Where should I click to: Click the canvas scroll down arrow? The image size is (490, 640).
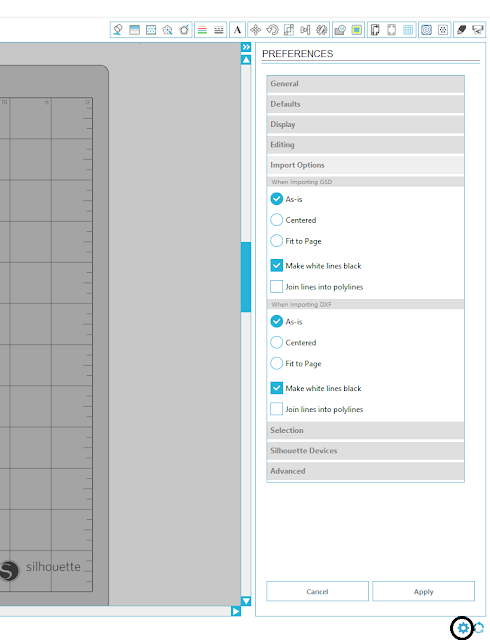(246, 601)
